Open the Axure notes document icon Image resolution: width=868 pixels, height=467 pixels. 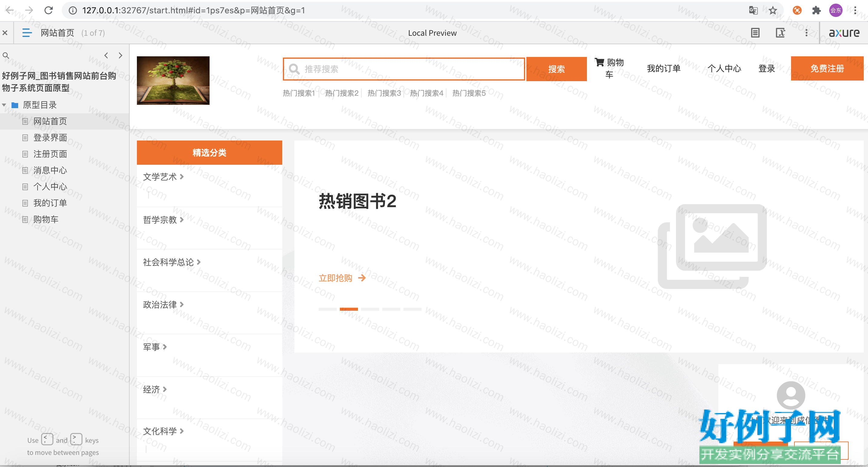click(x=755, y=33)
